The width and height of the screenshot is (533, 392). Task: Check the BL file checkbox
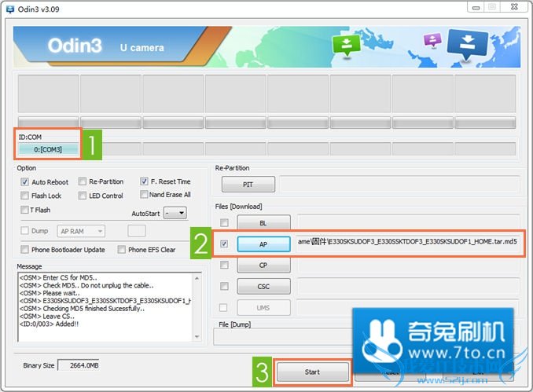(224, 222)
